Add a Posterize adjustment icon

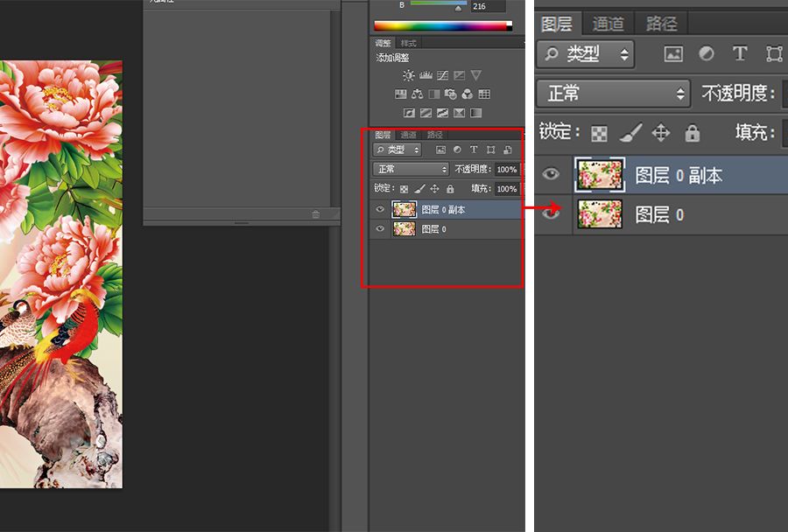[426, 113]
